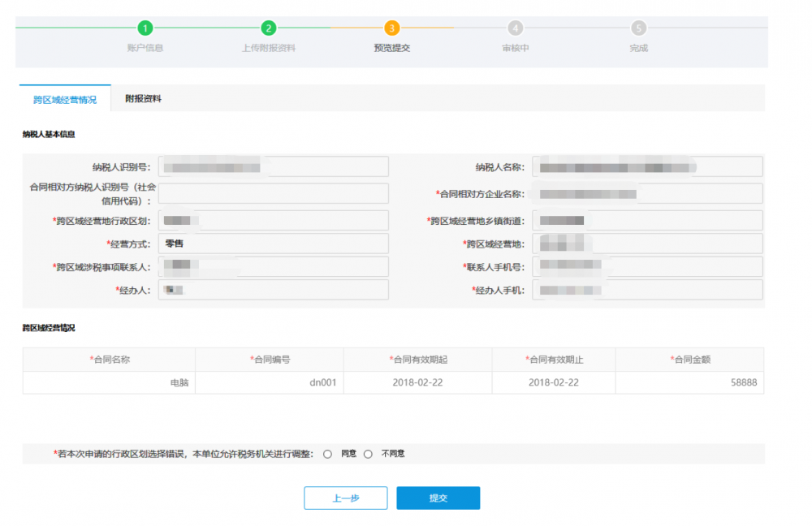Select the 同意 radio button
This screenshot has height=526, width=812.
[328, 454]
